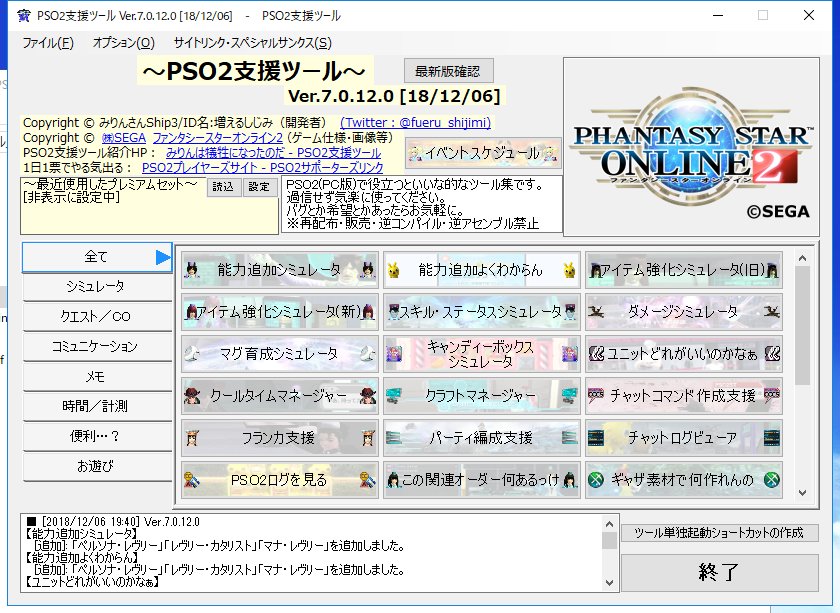Select the 時間／計測 category
The image size is (840, 613).
pyautogui.click(x=97, y=406)
